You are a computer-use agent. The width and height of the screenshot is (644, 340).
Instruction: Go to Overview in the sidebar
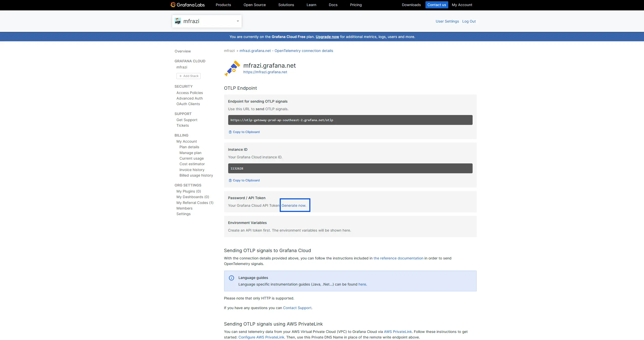[x=183, y=51]
